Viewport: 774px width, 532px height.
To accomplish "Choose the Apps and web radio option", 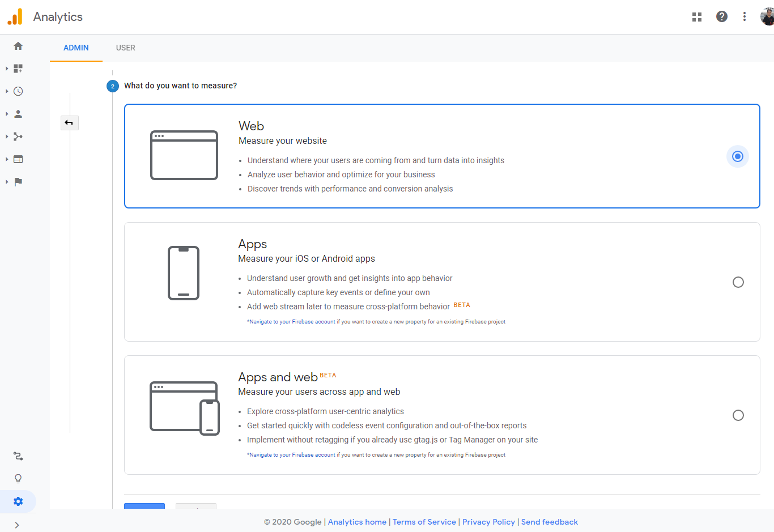I will [x=738, y=415].
